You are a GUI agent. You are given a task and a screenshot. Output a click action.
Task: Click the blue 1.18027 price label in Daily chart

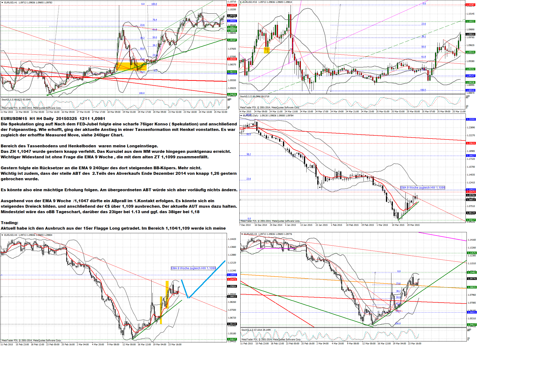click(x=471, y=156)
